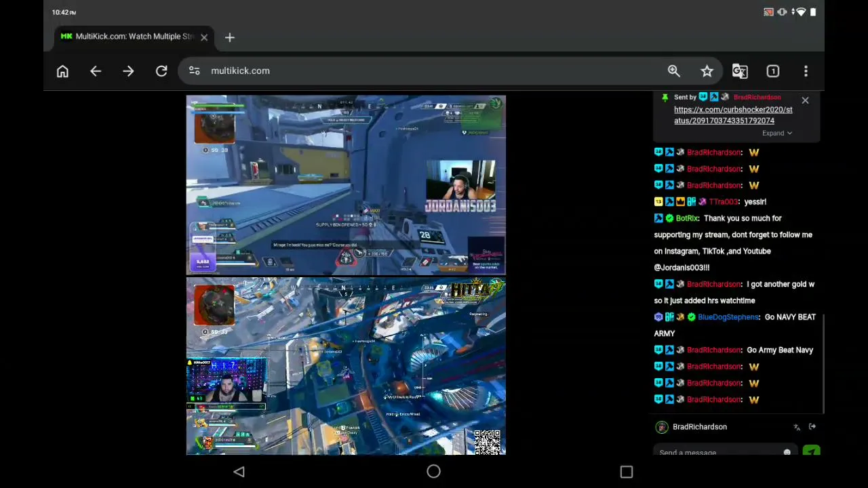Select the MultiKick.com tab
The width and height of the screenshot is (868, 488).
(134, 37)
